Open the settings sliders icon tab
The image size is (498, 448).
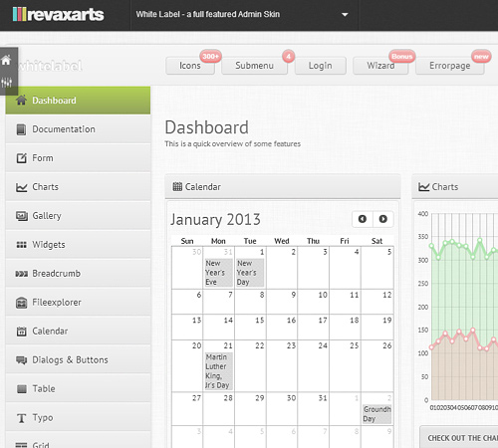coord(6,83)
